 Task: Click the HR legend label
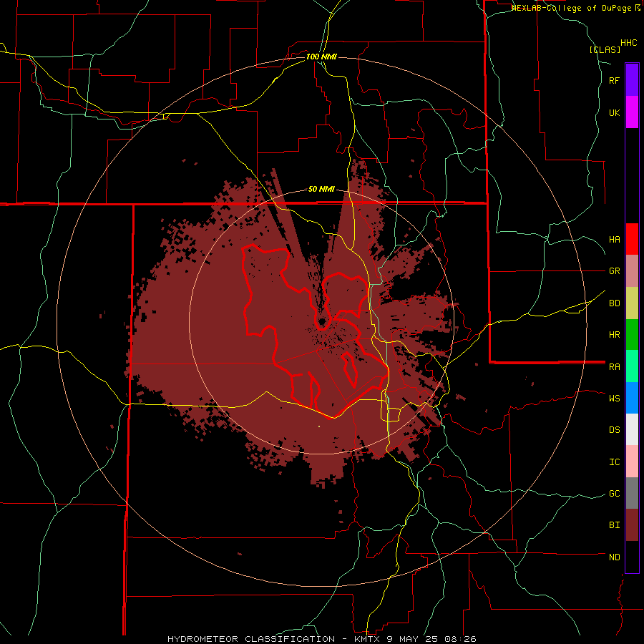(x=614, y=335)
